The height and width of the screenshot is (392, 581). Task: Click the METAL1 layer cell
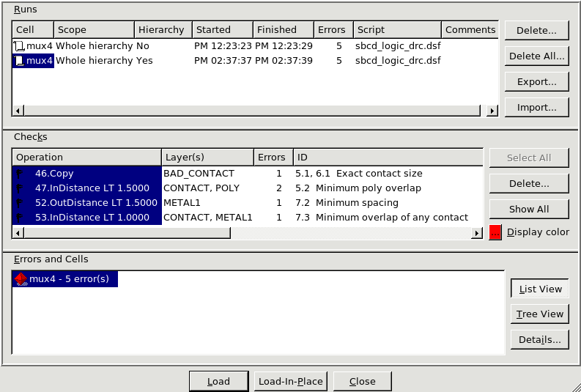click(x=182, y=203)
